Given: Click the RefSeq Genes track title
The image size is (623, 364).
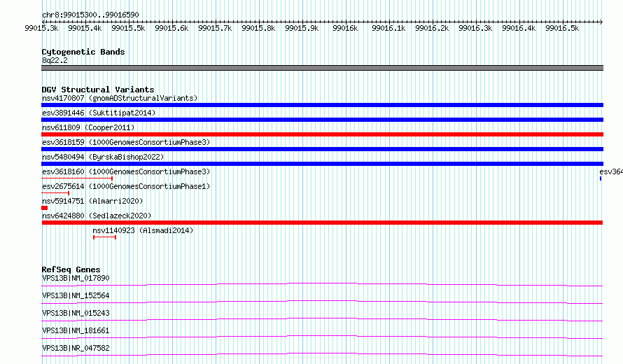Looking at the screenshot, I should (71, 269).
